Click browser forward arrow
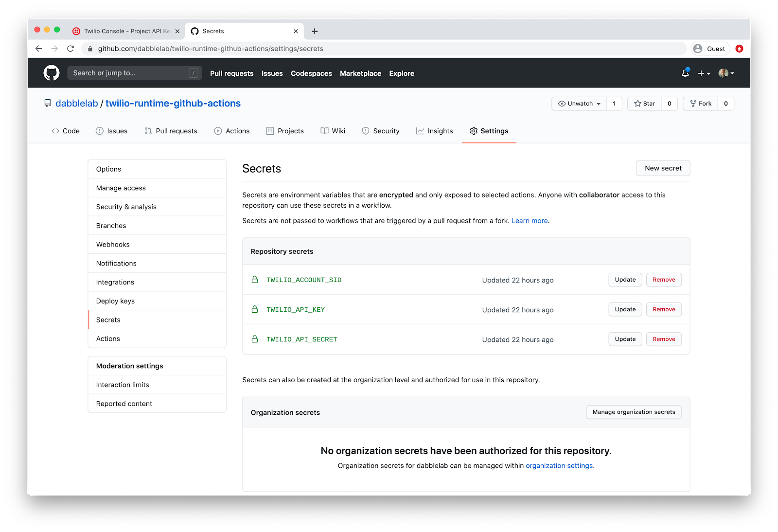Screen dimensions: 778x532 pos(54,49)
